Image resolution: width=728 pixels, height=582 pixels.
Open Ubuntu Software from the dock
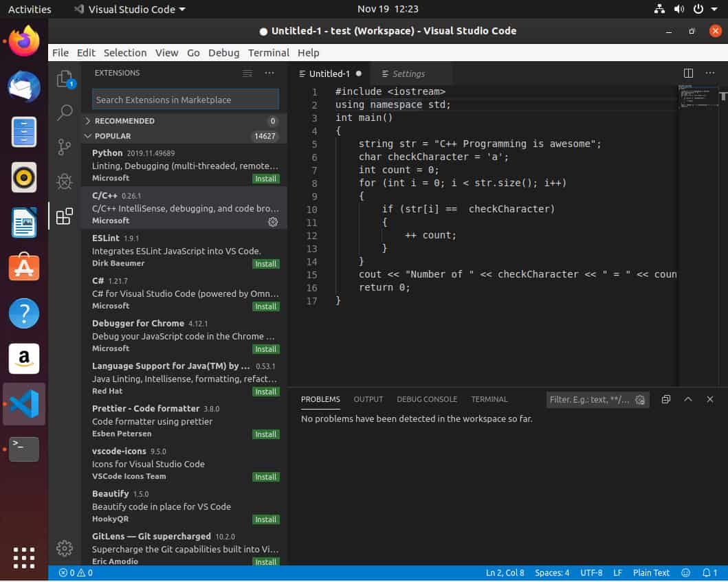point(24,268)
